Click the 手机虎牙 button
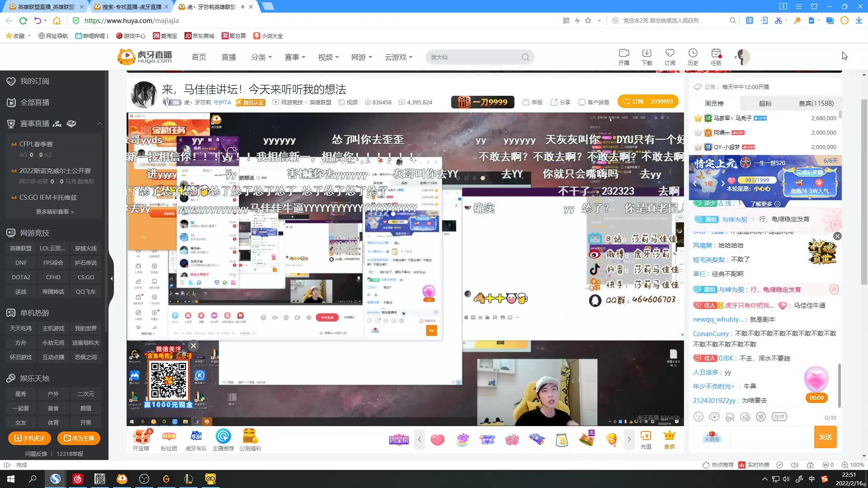This screenshot has height=488, width=868. tap(29, 438)
